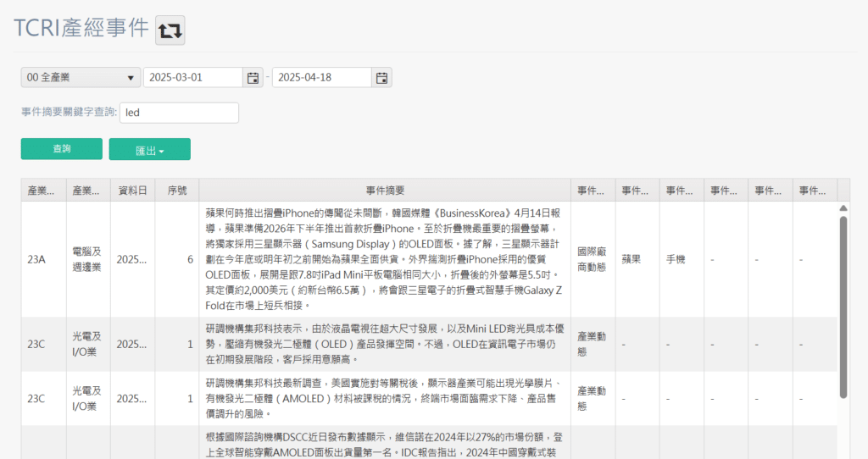Image resolution: width=868 pixels, height=459 pixels.
Task: Click the 事件摘要關鍵字查詢 label
Action: (70, 113)
